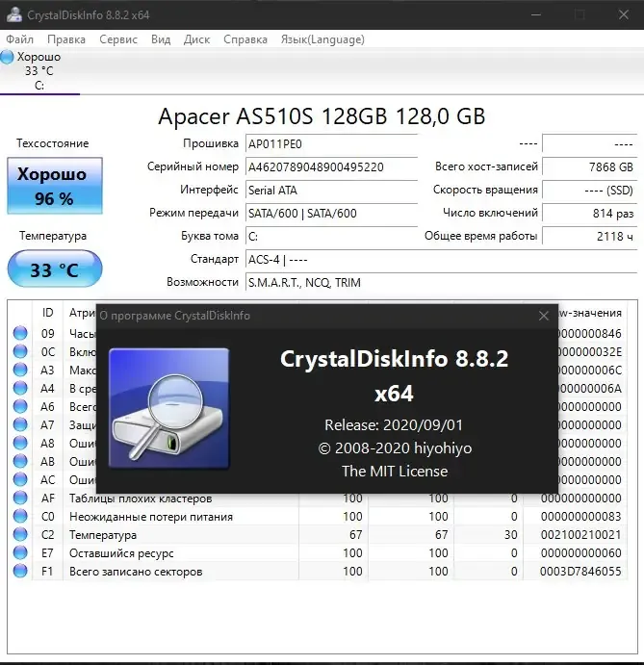Click the ID column header
This screenshot has width=644, height=665.
47,313
